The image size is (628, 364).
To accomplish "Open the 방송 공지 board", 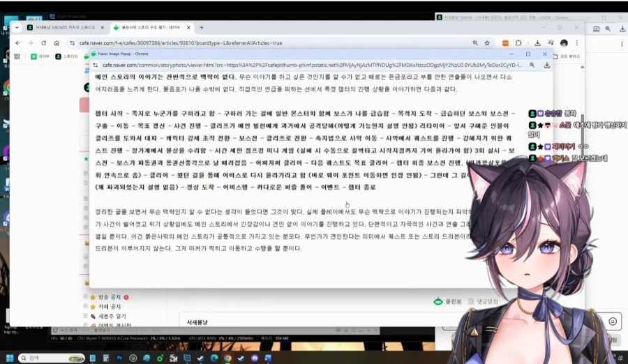I will pos(110,297).
